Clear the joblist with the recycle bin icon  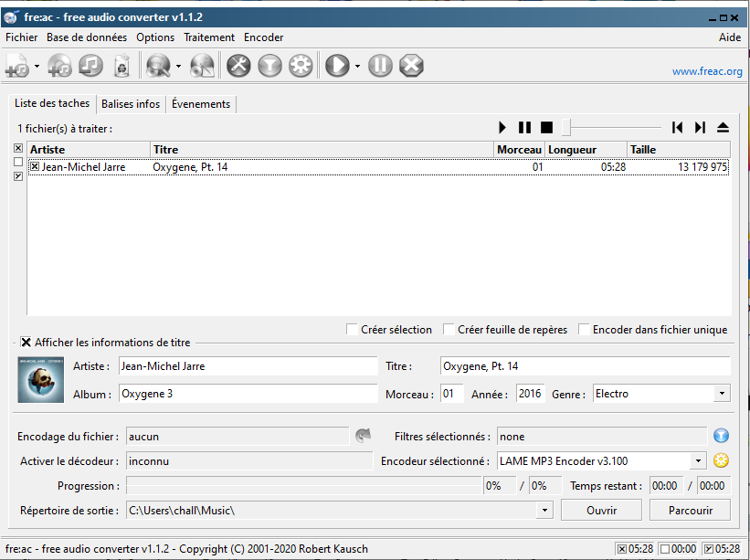121,66
